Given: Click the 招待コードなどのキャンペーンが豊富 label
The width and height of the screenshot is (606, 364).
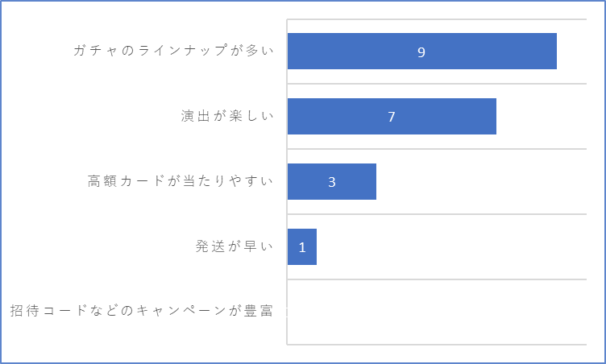Looking at the screenshot, I should click(x=142, y=311).
